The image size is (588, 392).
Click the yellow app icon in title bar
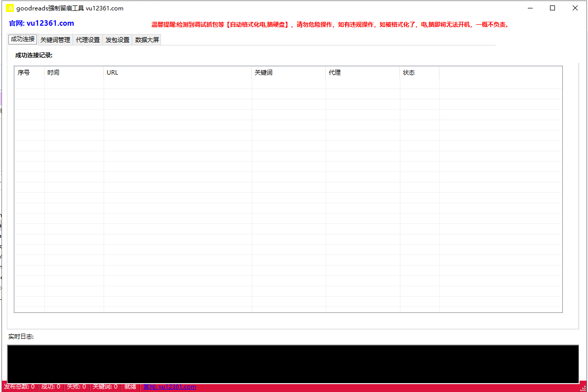9,8
